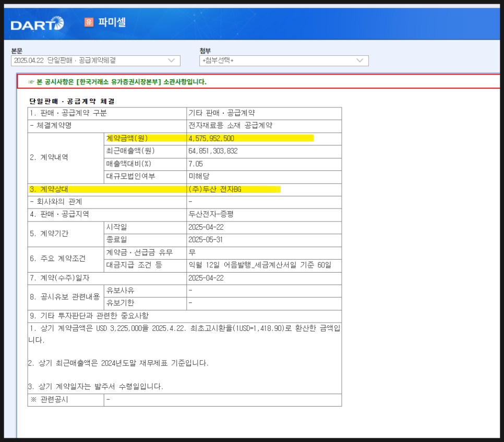The height and width of the screenshot is (442, 504).
Task: Click '9. 기타 투자판단과 관련한 중요사항' heading
Action: (89, 316)
